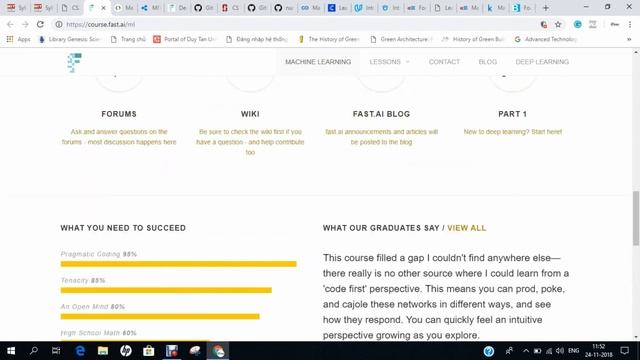Open Chrome's three-dot menu
The height and width of the screenshot is (360, 640).
[630, 24]
